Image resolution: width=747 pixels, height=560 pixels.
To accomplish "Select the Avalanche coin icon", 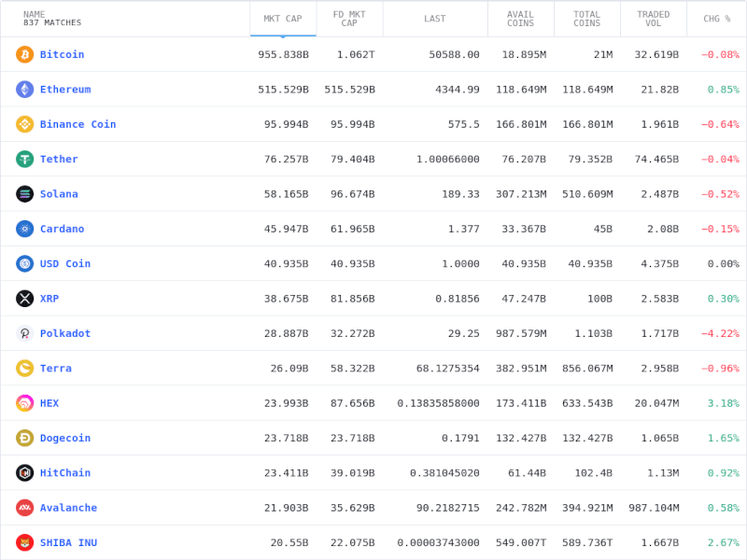I will 23,507.
